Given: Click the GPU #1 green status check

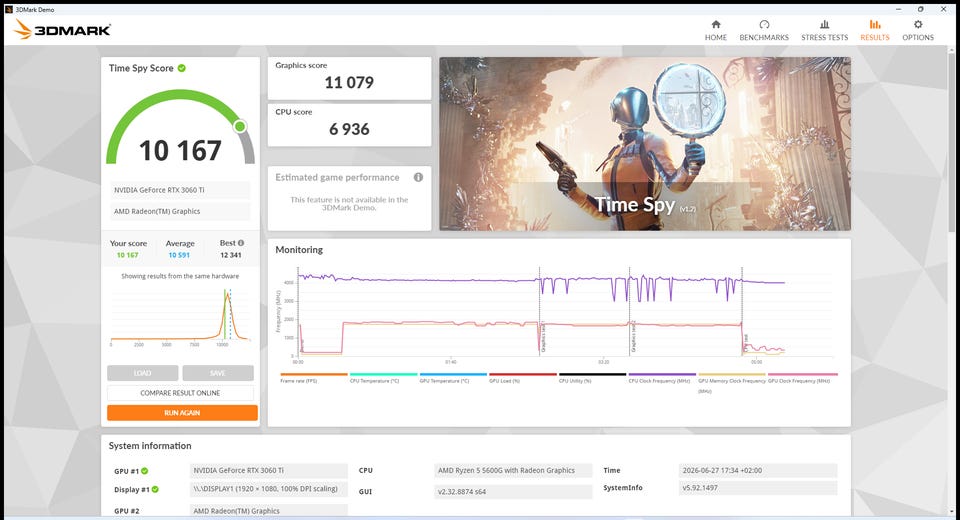Looking at the screenshot, I should pos(145,471).
